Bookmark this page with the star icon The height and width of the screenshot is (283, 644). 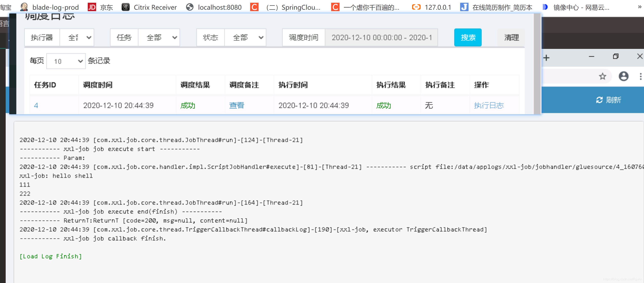[603, 76]
